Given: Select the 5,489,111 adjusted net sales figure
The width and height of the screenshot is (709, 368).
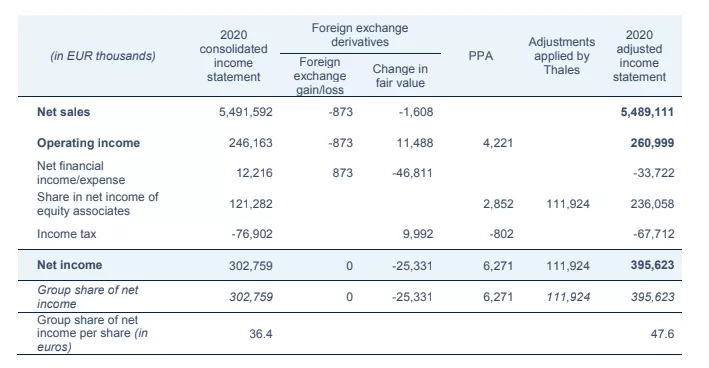Looking at the screenshot, I should coord(647,112).
